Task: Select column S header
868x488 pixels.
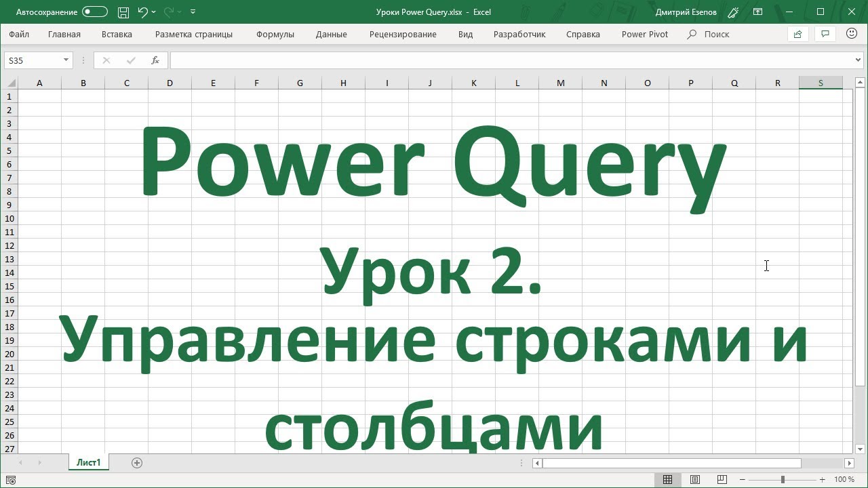Action: click(x=821, y=83)
